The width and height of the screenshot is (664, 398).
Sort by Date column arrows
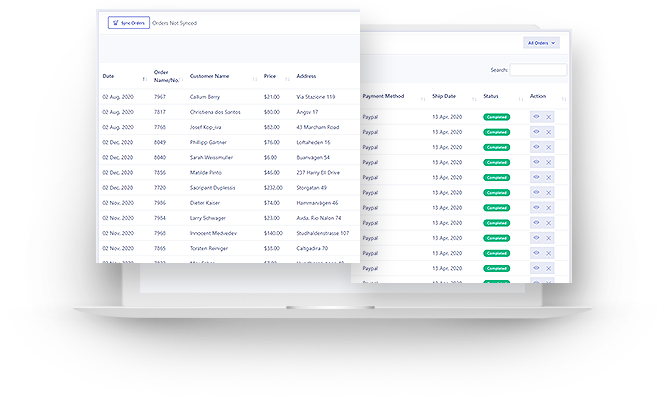coord(144,79)
